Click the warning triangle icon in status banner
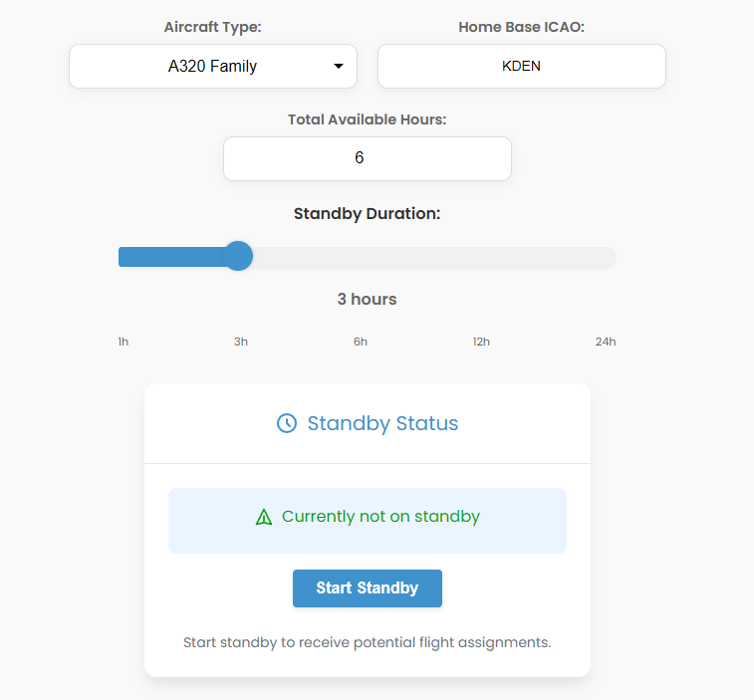Viewport: 754px width, 700px height. click(264, 517)
